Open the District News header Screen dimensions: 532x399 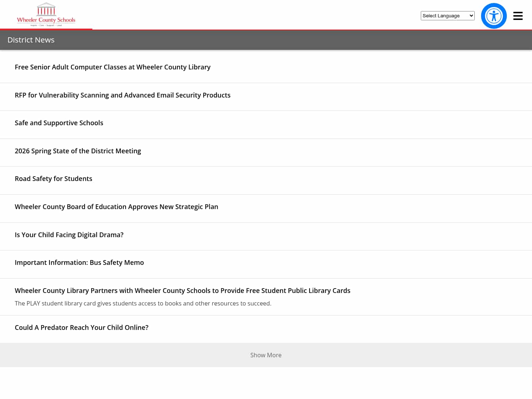point(31,40)
